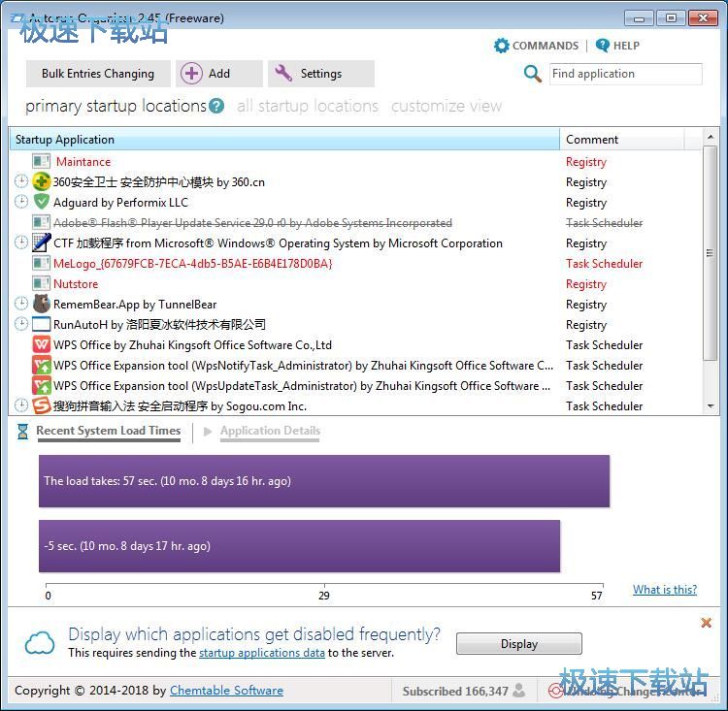
Task: Click help icon next to primary startup locations
Action: 216,106
